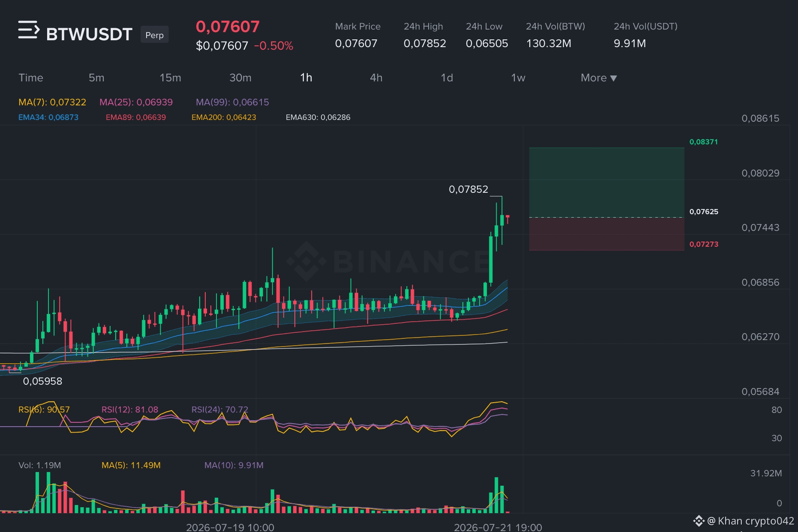The image size is (798, 532).
Task: Select the 15m timeframe
Action: pyautogui.click(x=170, y=78)
